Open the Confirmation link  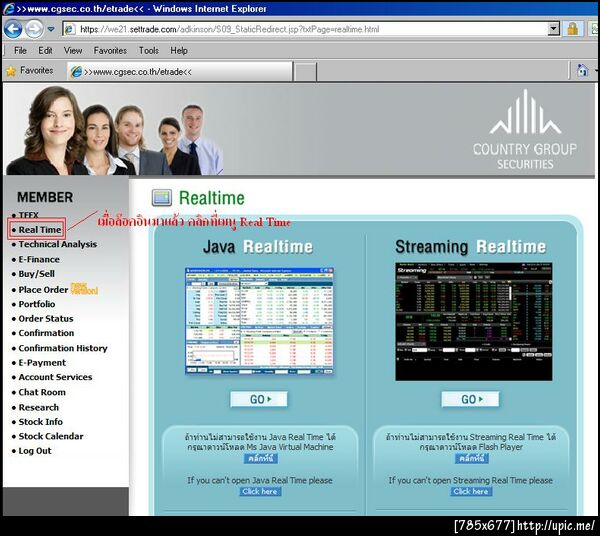click(46, 333)
